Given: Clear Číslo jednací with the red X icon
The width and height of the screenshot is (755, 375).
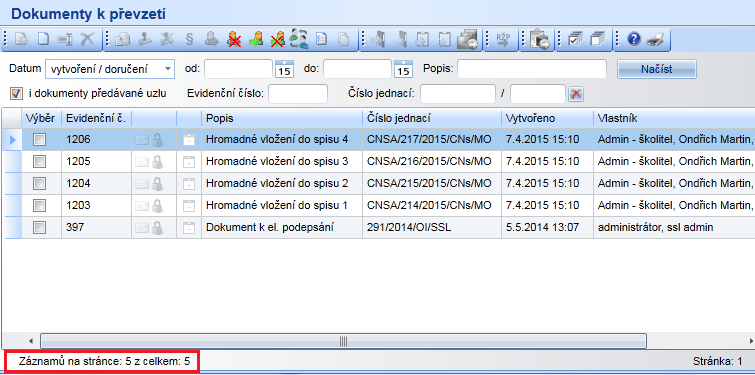Looking at the screenshot, I should coord(576,94).
